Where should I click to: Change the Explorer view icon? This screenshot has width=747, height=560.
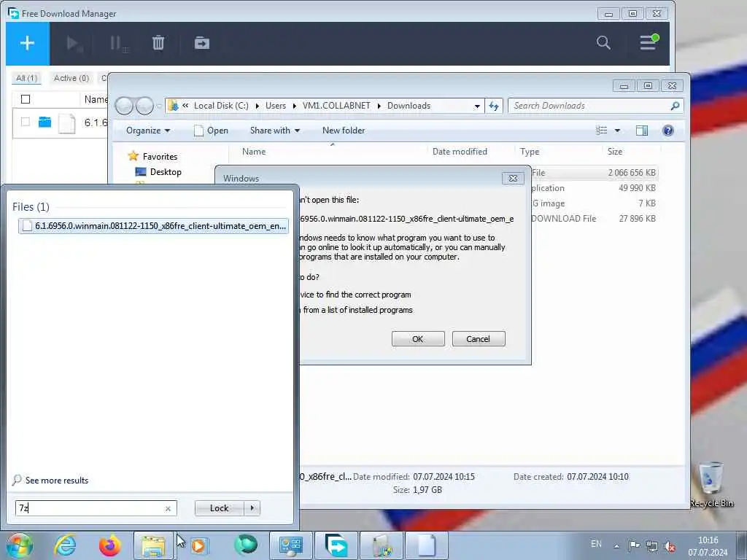coord(602,131)
